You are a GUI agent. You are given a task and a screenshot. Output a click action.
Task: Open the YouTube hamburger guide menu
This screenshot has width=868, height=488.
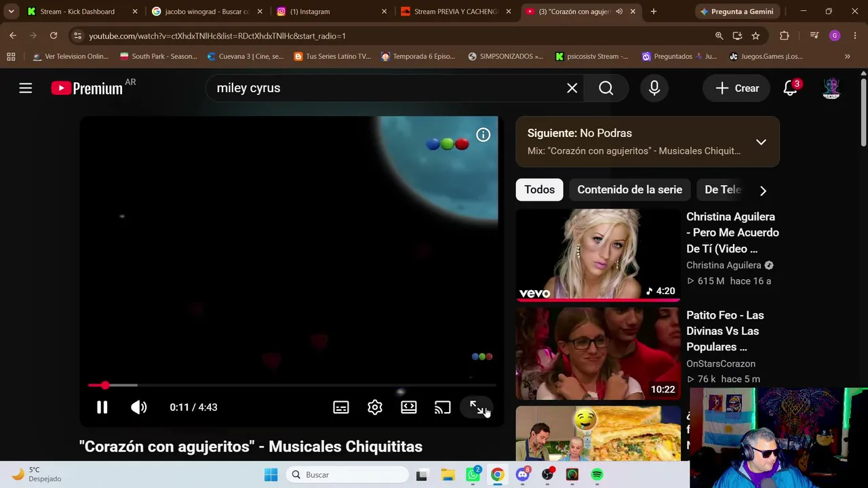click(26, 88)
